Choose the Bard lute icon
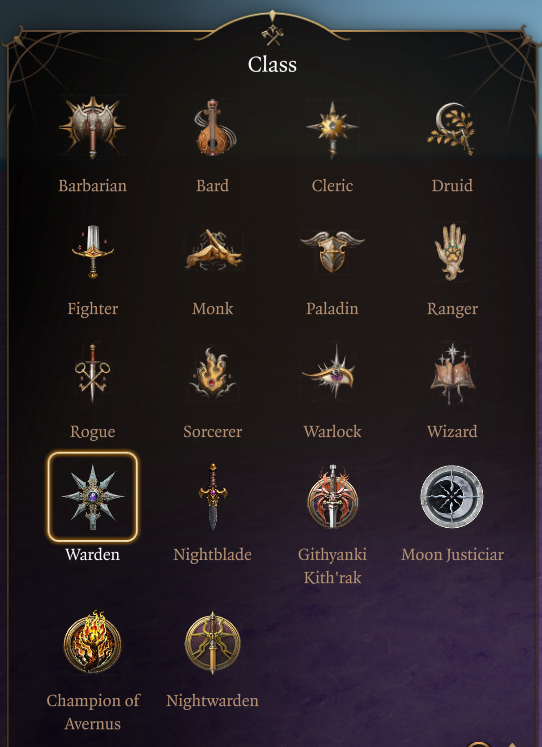This screenshot has width=542, height=747. pos(212,127)
